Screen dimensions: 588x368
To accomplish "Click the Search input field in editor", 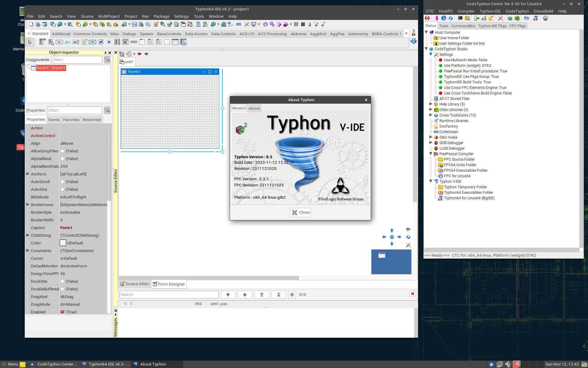I will (x=169, y=295).
